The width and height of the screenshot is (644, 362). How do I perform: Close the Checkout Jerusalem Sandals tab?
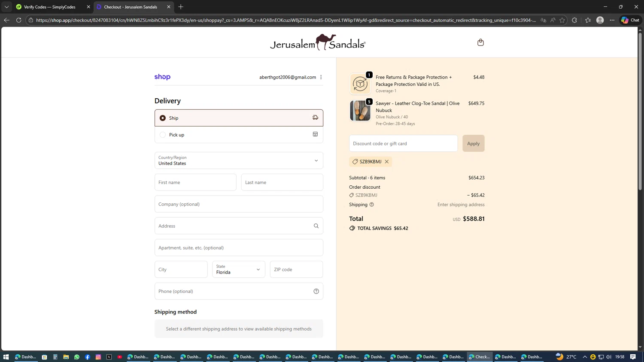169,7
